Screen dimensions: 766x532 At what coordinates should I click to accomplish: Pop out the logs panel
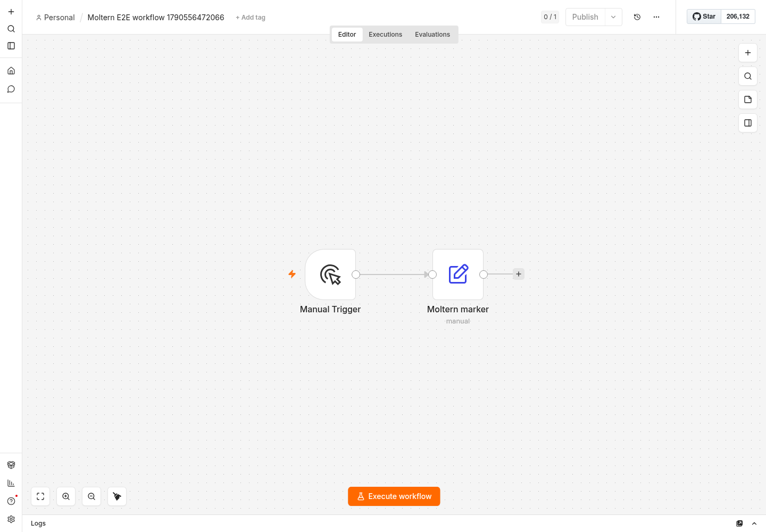coord(739,523)
